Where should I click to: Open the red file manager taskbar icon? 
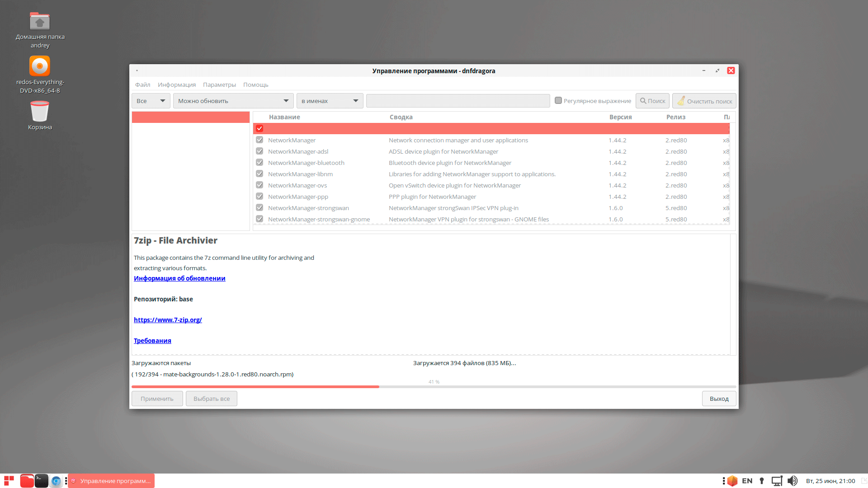point(27,481)
